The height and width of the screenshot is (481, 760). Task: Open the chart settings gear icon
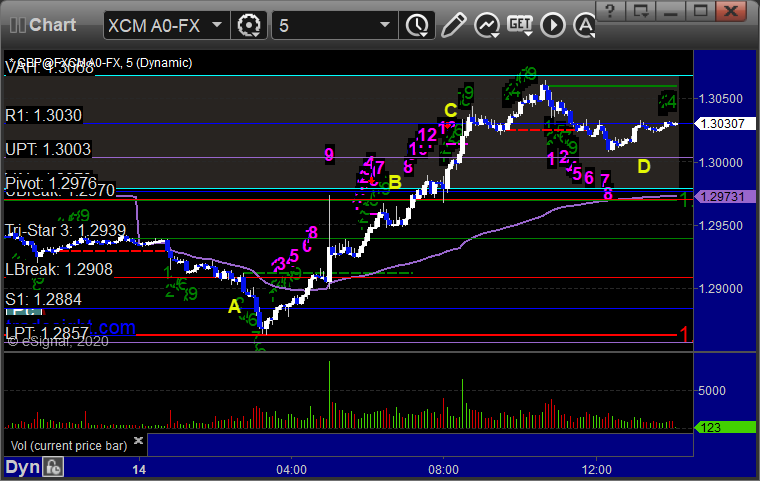[x=249, y=25]
